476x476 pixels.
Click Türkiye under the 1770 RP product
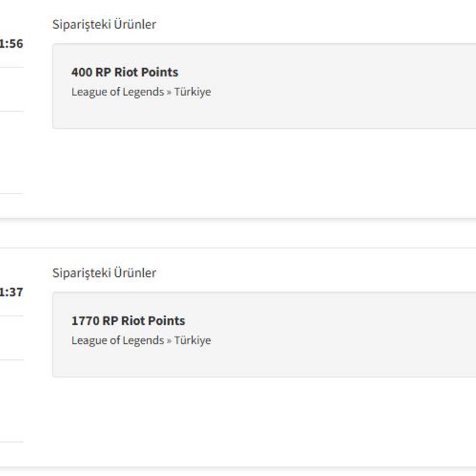tap(192, 341)
